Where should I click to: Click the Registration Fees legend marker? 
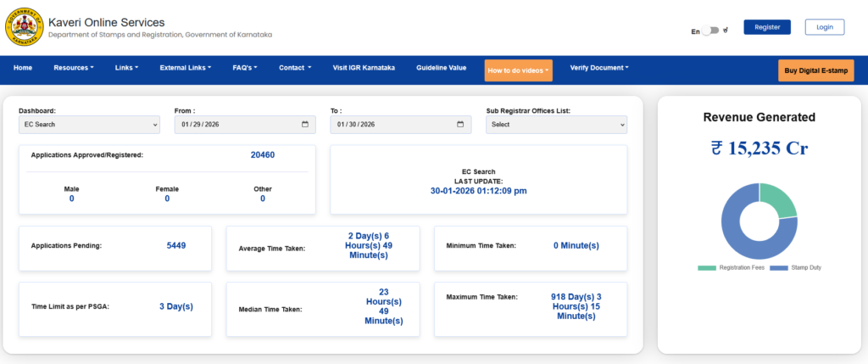(x=707, y=268)
